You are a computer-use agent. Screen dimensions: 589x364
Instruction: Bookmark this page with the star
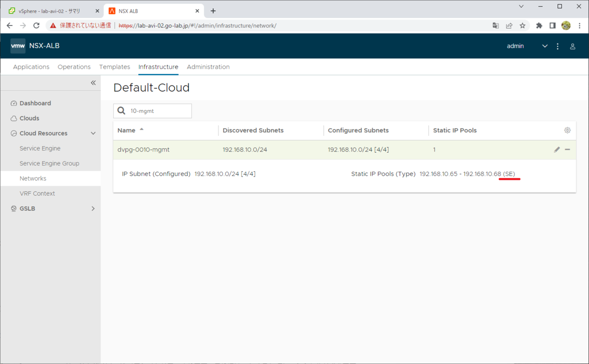coord(523,26)
